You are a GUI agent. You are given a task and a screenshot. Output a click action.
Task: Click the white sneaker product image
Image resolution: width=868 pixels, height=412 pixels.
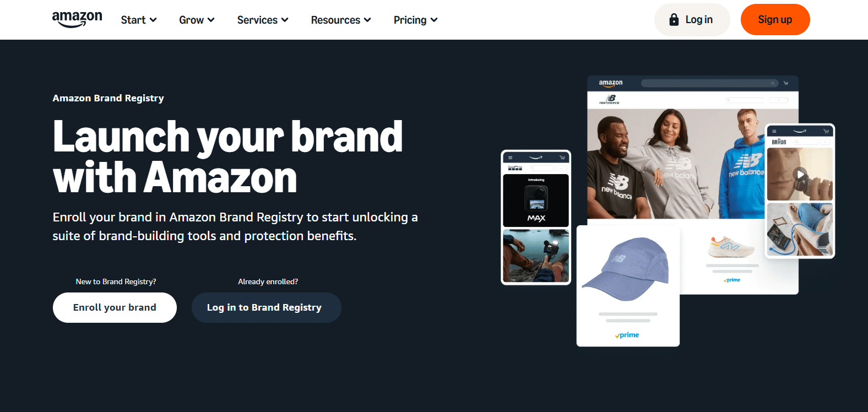coord(731,247)
